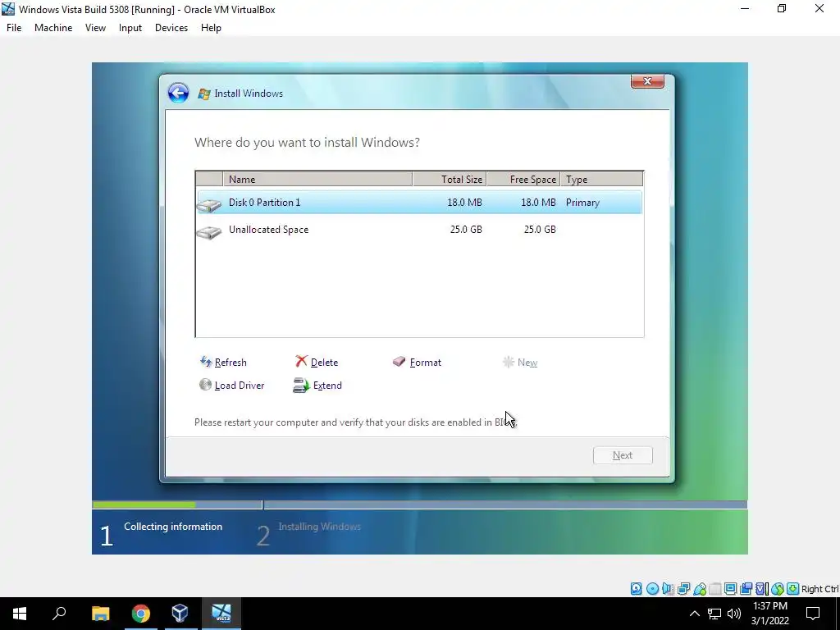Click the Format eraser icon

coord(399,362)
